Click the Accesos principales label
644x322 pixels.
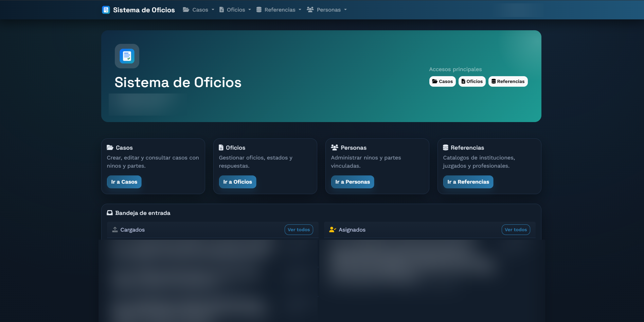pos(455,69)
